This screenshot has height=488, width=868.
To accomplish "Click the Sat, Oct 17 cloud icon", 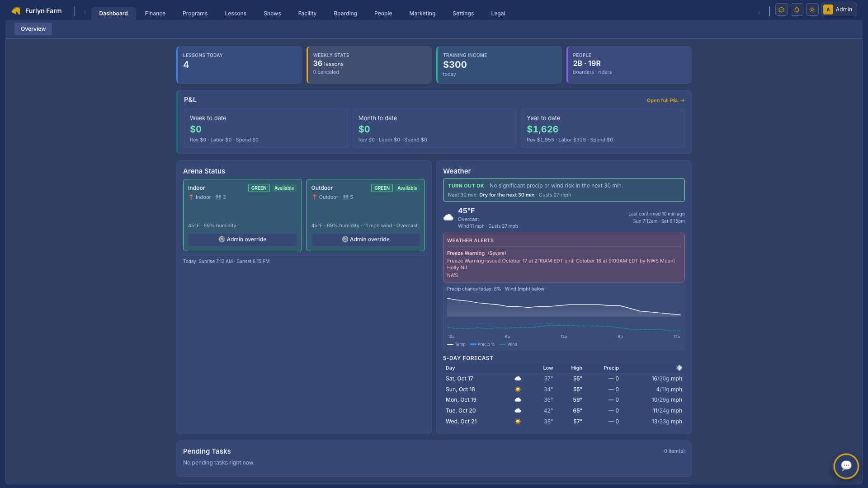I will tap(518, 379).
